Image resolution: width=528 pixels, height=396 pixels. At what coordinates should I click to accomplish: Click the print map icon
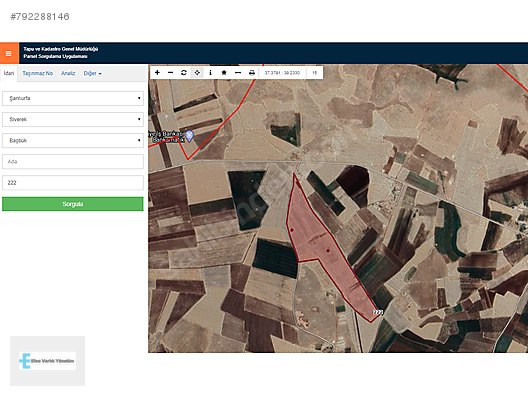click(x=252, y=72)
